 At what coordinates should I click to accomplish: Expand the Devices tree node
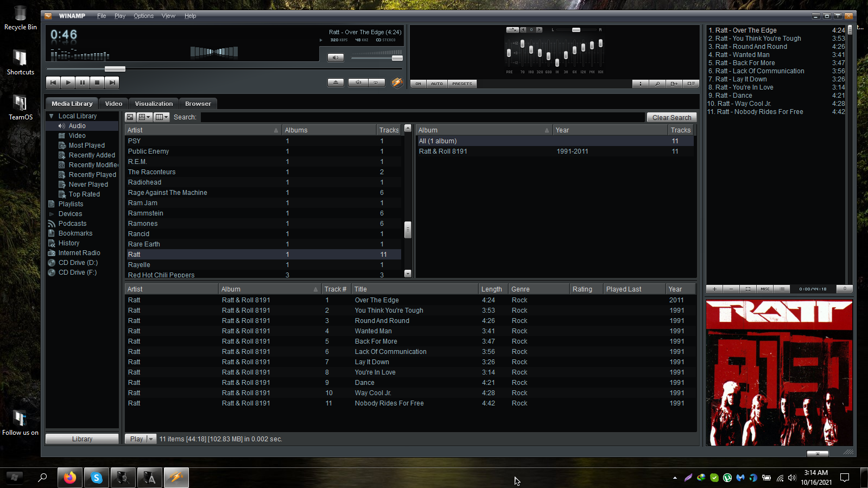pyautogui.click(x=52, y=214)
